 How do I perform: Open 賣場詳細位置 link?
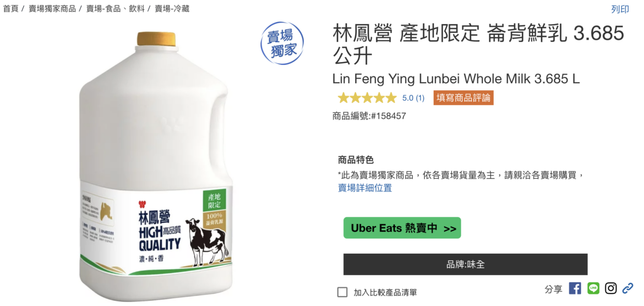click(365, 188)
